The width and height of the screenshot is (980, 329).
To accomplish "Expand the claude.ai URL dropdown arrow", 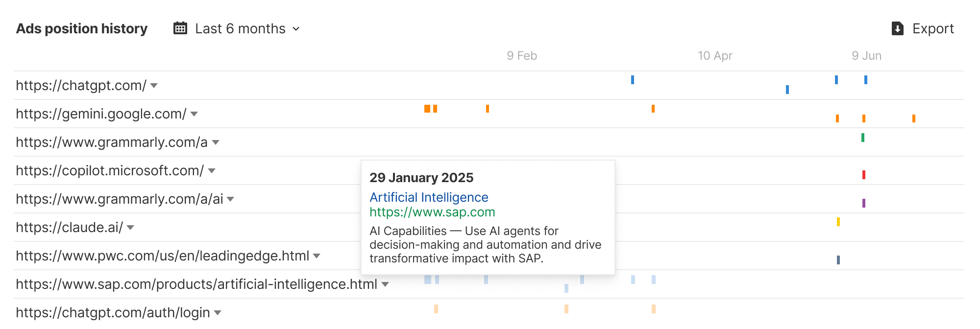I will coord(130,228).
